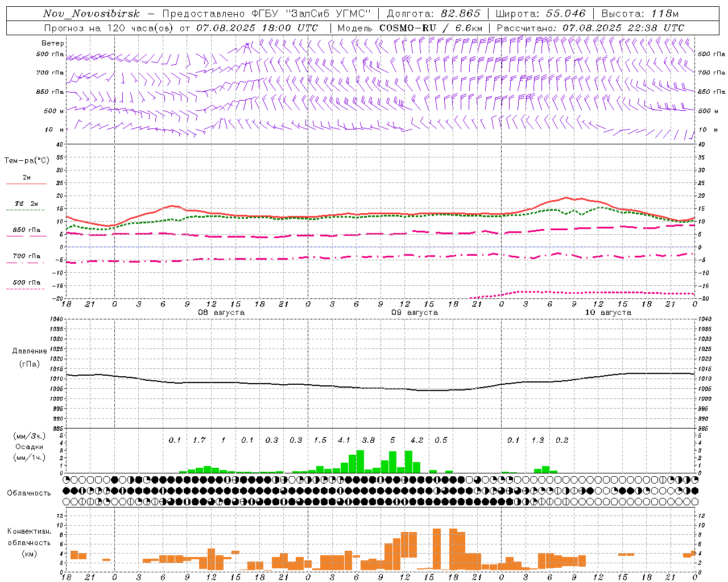Click the 'Высота: 118м' header value

(640, 14)
